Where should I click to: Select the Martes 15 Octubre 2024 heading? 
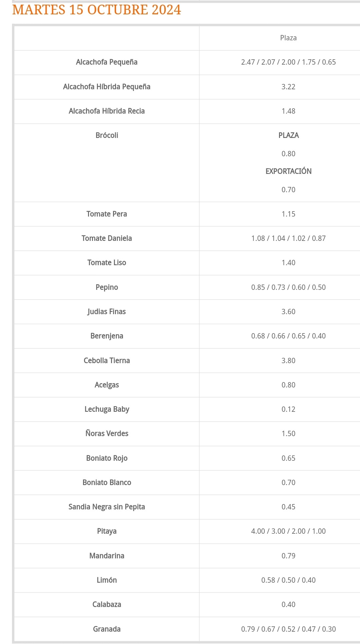[97, 10]
